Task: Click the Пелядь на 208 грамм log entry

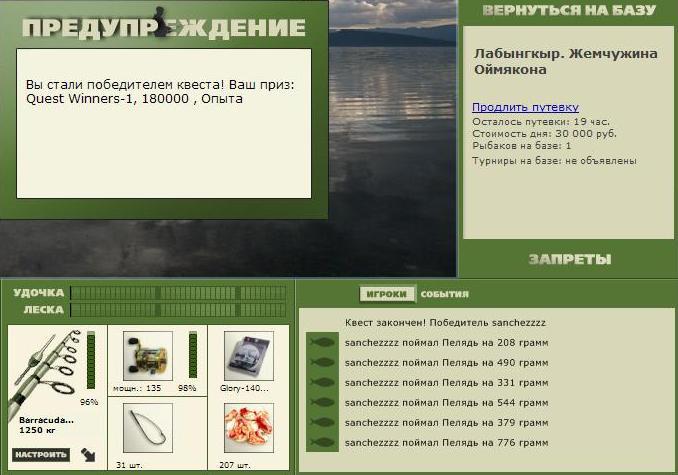Action: [x=446, y=343]
